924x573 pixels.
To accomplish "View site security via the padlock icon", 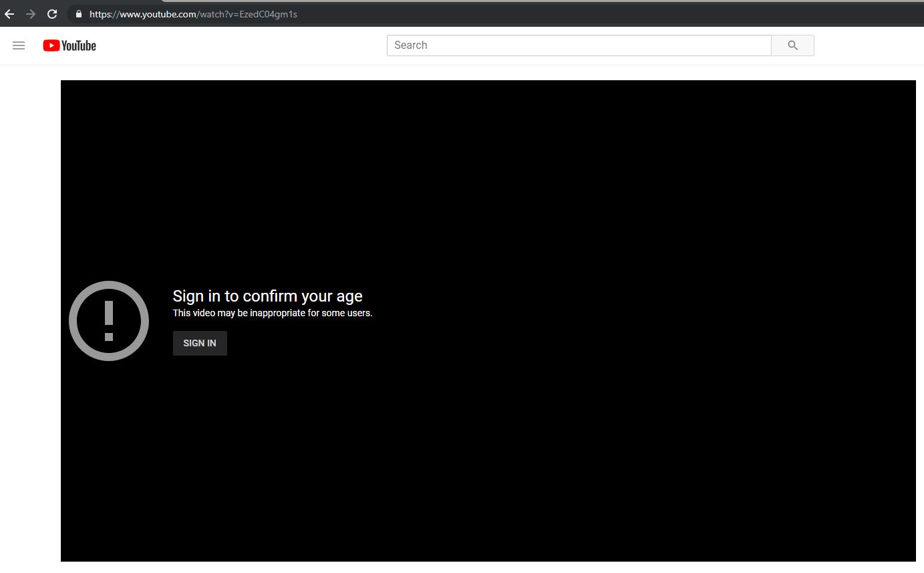I will click(78, 14).
